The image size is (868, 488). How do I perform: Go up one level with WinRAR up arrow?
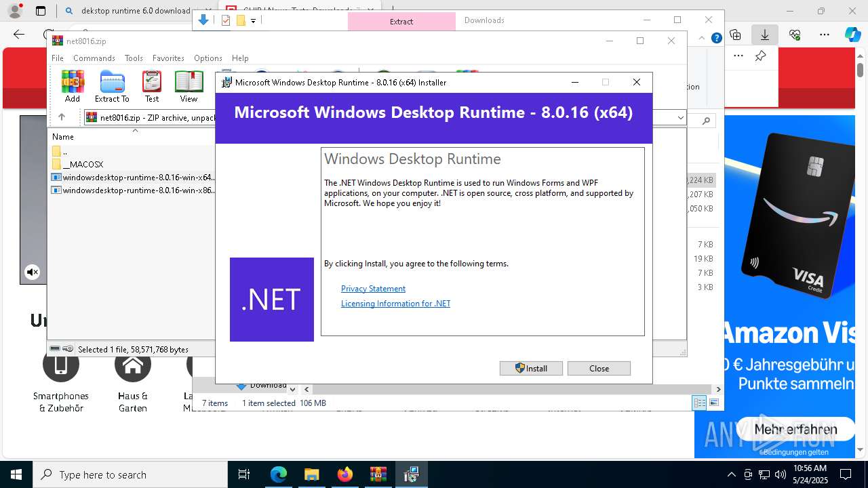(61, 117)
